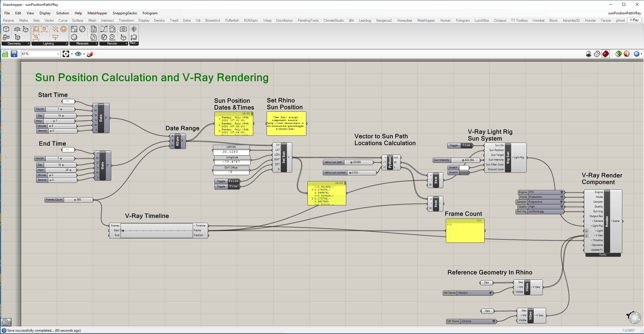
Task: Select the red shaded preview mode icon
Action: pyautogui.click(x=606, y=54)
